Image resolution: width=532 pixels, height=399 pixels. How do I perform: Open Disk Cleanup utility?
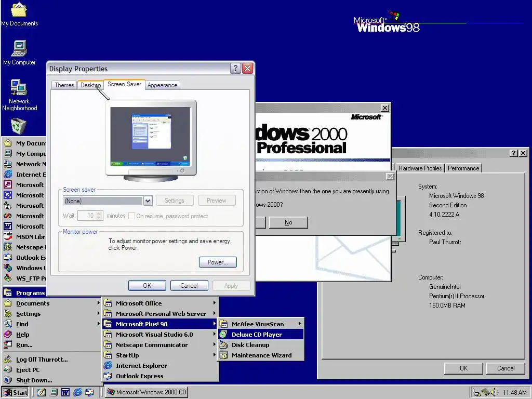(261, 345)
